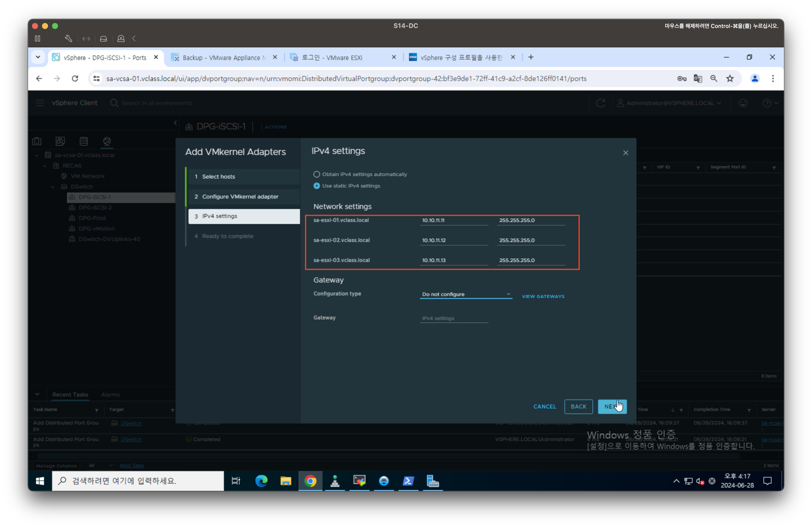Image resolution: width=812 pixels, height=528 pixels.
Task: Open Microsoft Edge from the taskbar
Action: click(261, 481)
